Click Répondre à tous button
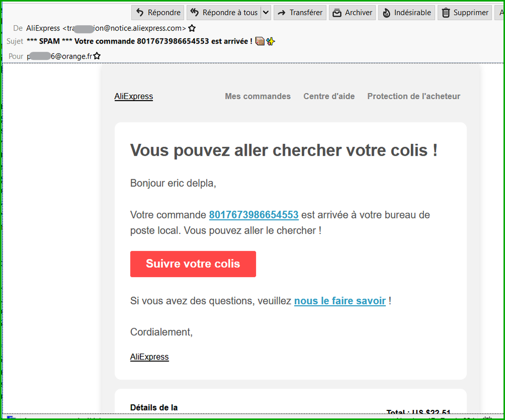Screen dimensions: 505x420 pos(223,13)
